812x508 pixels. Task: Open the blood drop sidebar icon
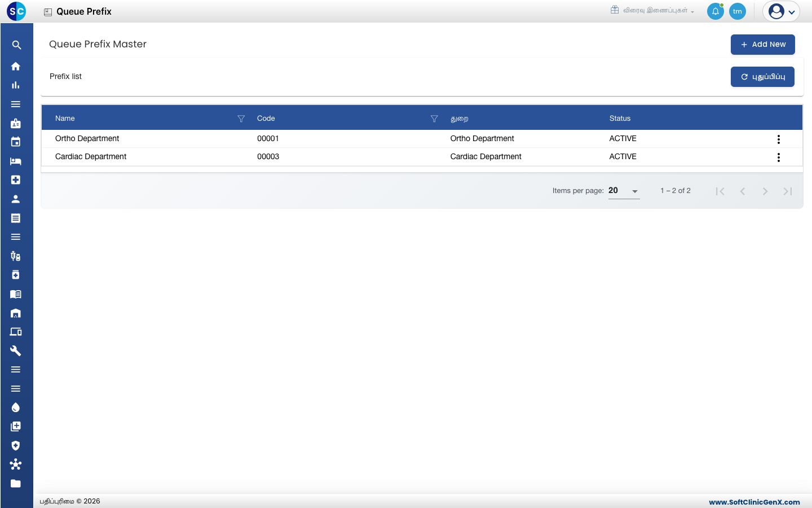coord(16,408)
